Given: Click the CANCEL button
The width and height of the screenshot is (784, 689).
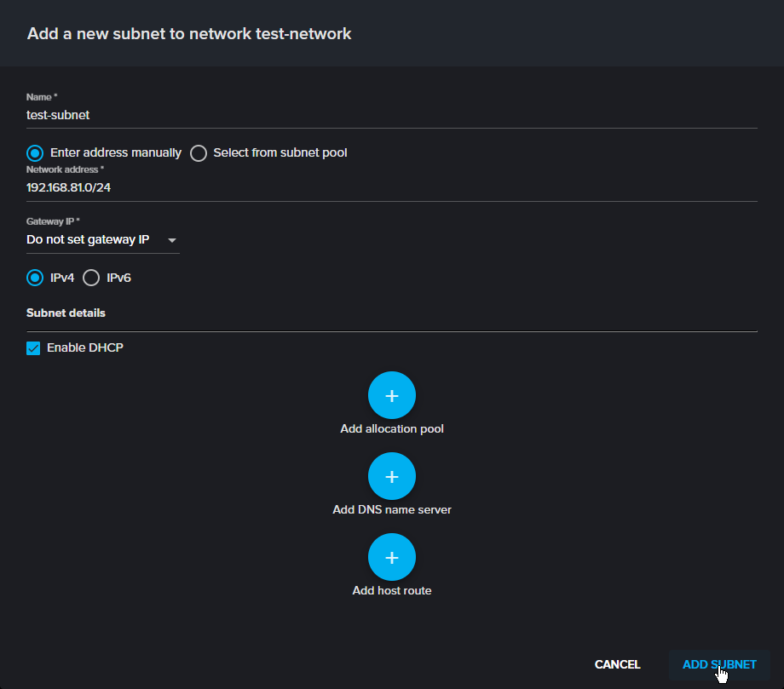Looking at the screenshot, I should pos(617,664).
